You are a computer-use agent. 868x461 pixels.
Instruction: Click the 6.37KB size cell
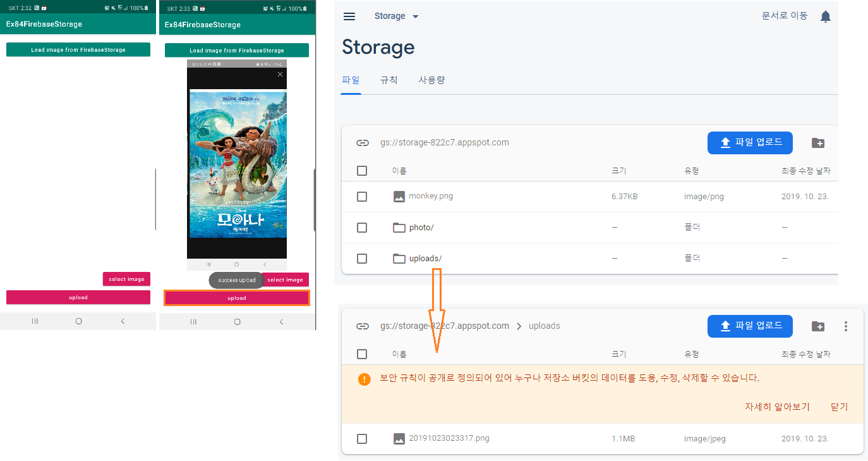625,197
